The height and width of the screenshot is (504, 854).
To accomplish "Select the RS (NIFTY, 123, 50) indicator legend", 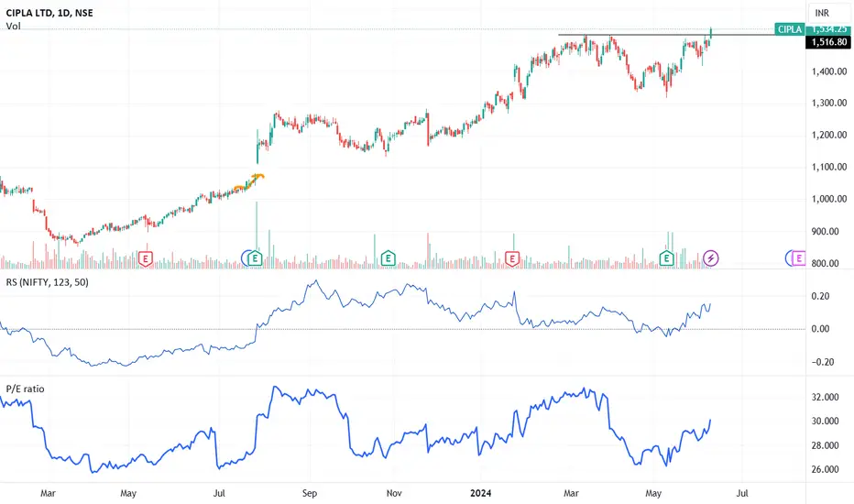I will pos(48,282).
